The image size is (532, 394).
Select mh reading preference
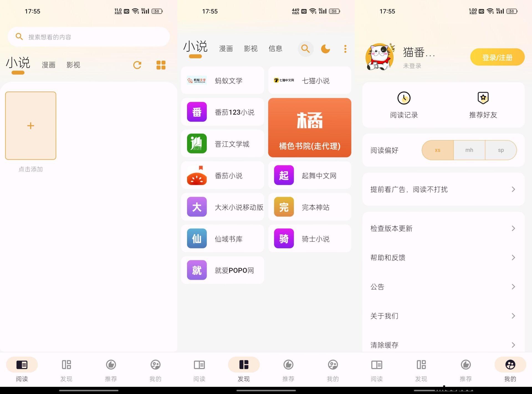click(469, 150)
